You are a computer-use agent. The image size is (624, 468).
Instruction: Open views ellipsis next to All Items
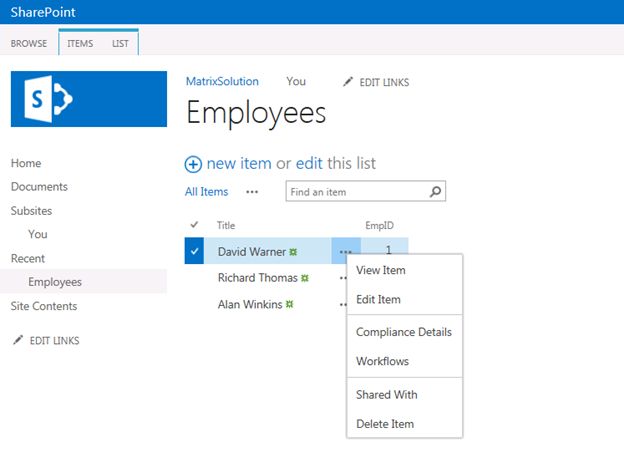pyautogui.click(x=252, y=192)
